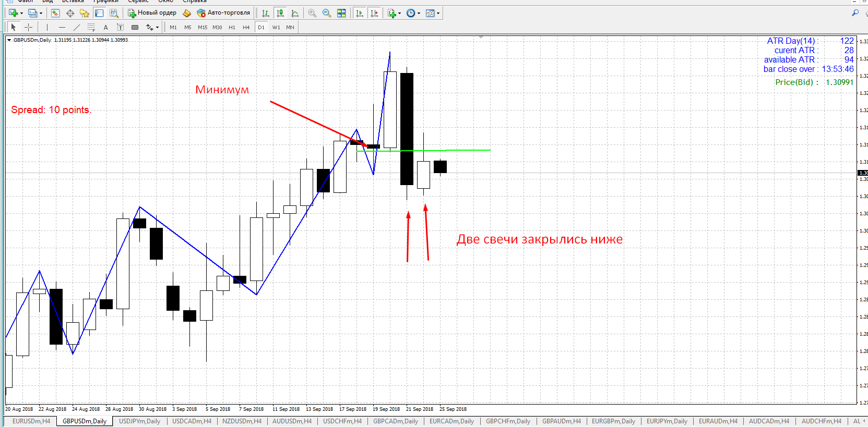Select the crosshair cursor tool

coord(28,27)
